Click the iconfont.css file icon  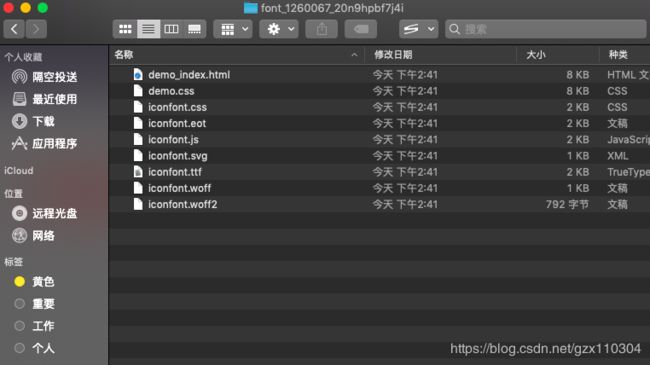pyautogui.click(x=138, y=107)
